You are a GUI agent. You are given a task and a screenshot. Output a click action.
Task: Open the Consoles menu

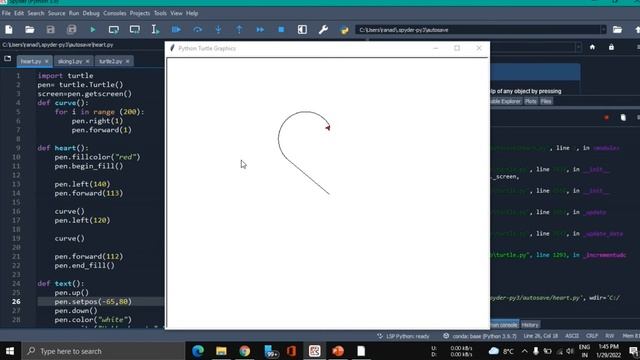coord(114,13)
